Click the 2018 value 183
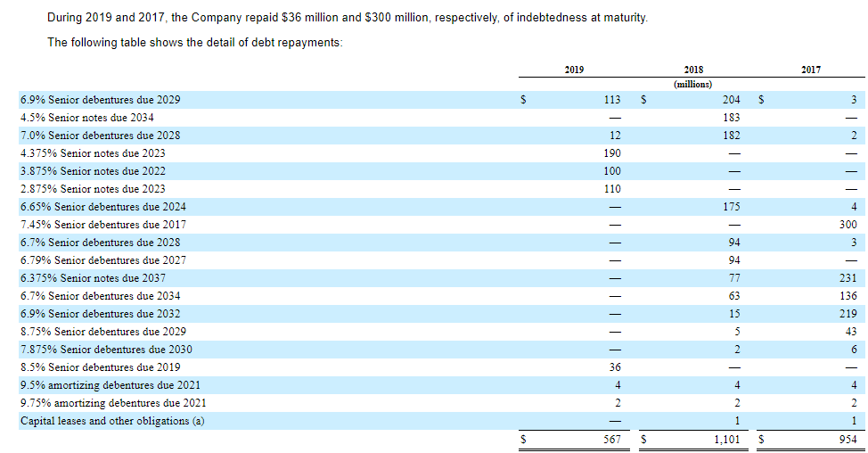This screenshot has height=453, width=868. coord(732,118)
